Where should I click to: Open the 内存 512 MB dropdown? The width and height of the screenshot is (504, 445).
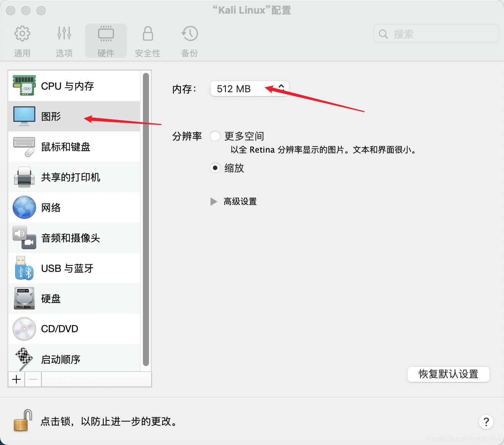click(x=250, y=89)
